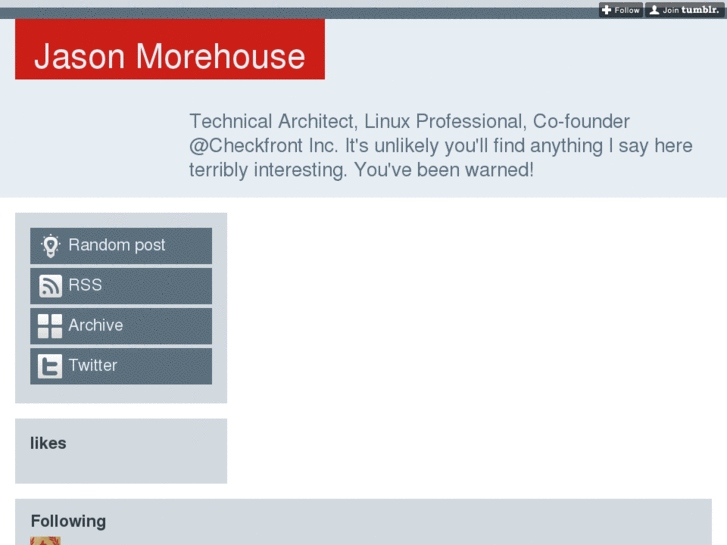727x545 pixels.
Task: Open the RSS link text
Action: [x=85, y=285]
